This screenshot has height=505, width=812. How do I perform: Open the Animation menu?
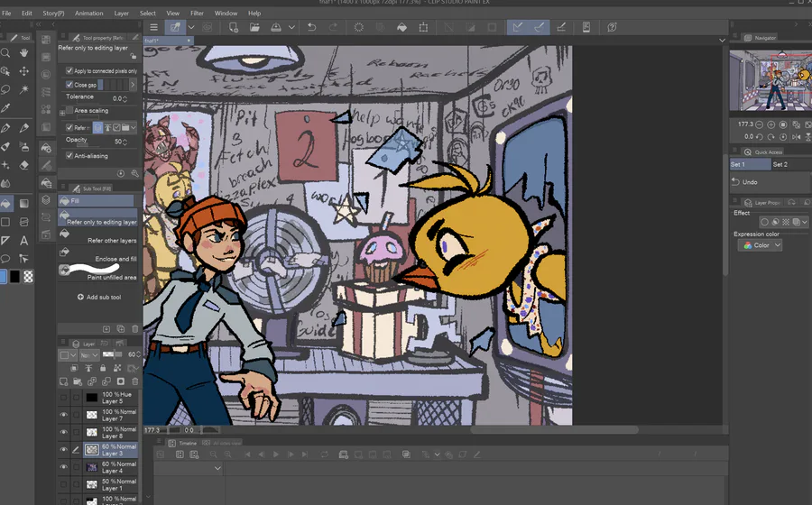(89, 13)
